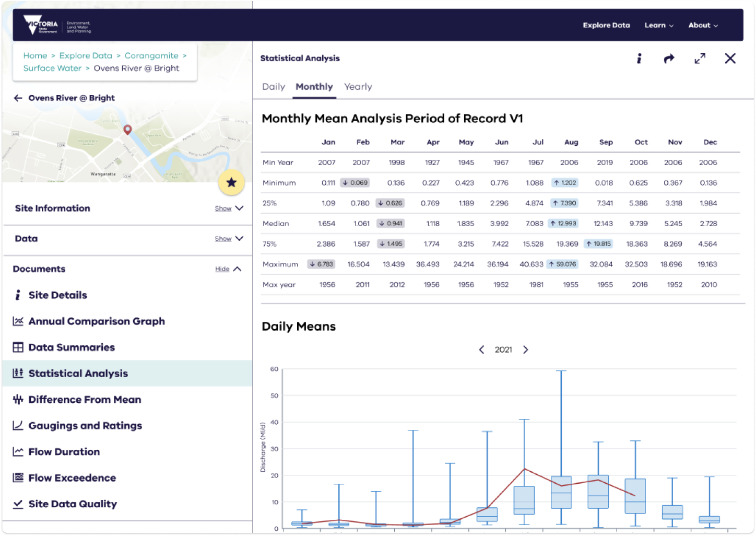Image resolution: width=756 pixels, height=536 pixels.
Task: Switch to the Daily tab
Action: click(274, 87)
